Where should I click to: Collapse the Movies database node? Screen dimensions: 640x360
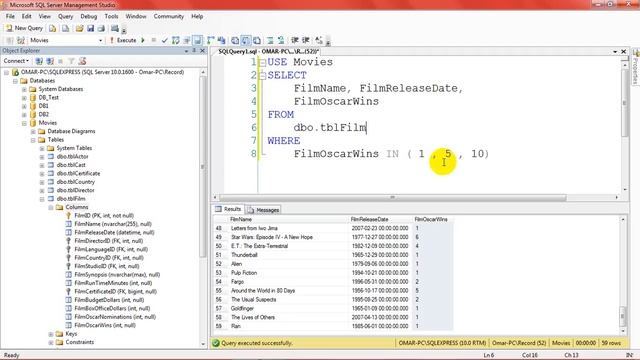[x=24, y=123]
